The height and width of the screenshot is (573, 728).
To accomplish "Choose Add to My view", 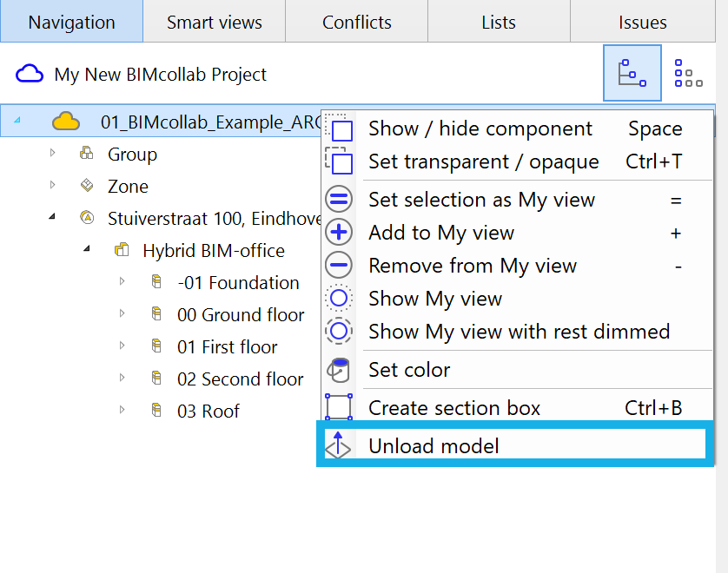I will (517, 233).
